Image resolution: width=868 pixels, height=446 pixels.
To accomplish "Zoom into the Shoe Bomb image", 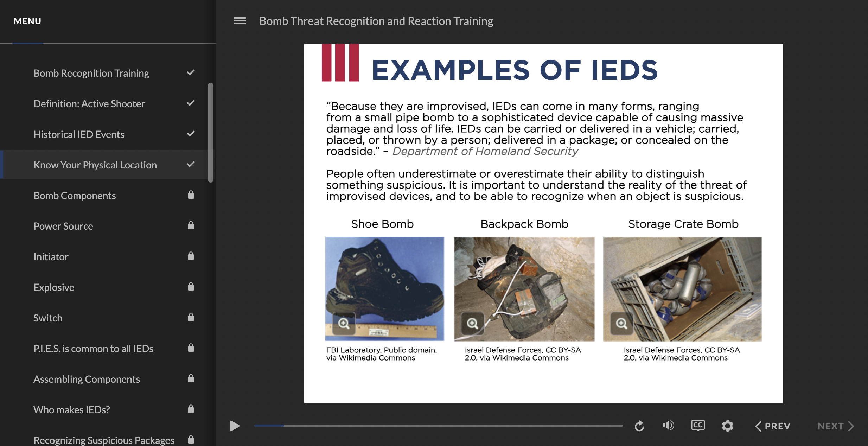I will point(344,323).
